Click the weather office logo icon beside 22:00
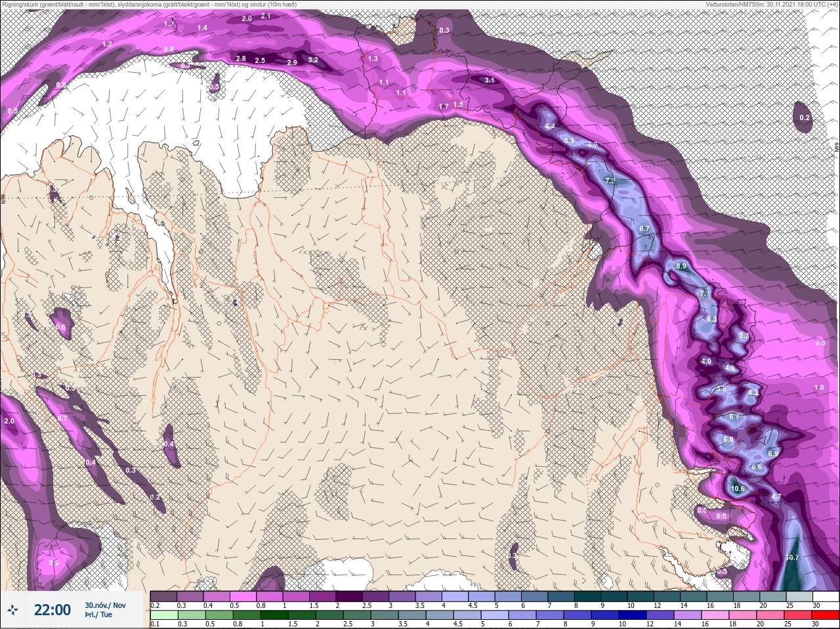Viewport: 840px width, 629px height. point(12,611)
